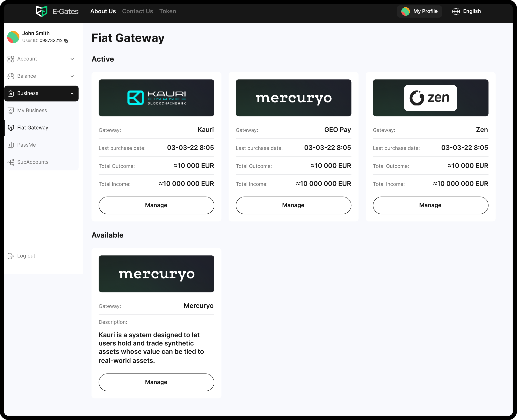
Task: Manage the GEO Pay gateway
Action: (x=293, y=205)
